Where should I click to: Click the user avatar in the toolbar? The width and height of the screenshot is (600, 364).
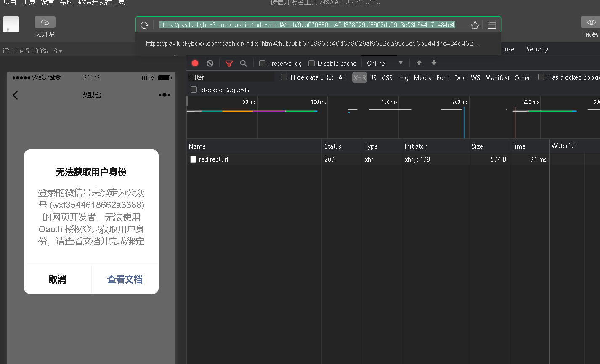pos(11,24)
